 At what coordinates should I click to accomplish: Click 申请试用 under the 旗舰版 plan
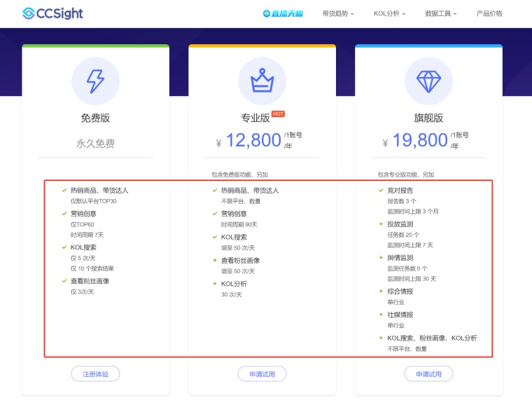tap(428, 374)
